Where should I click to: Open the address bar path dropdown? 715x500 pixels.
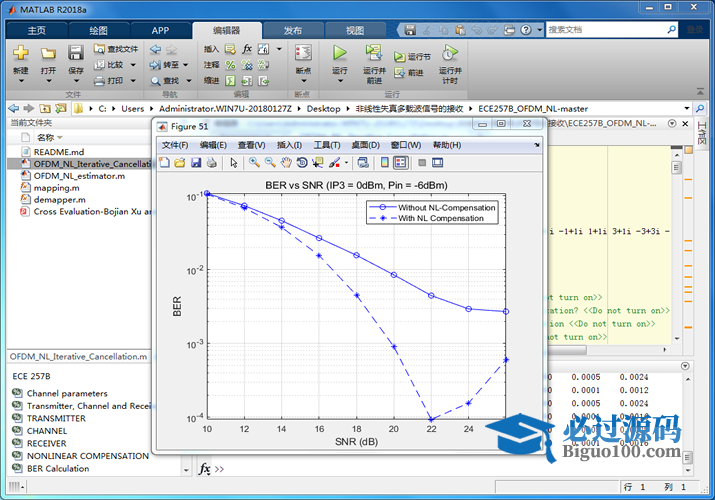tap(686, 108)
